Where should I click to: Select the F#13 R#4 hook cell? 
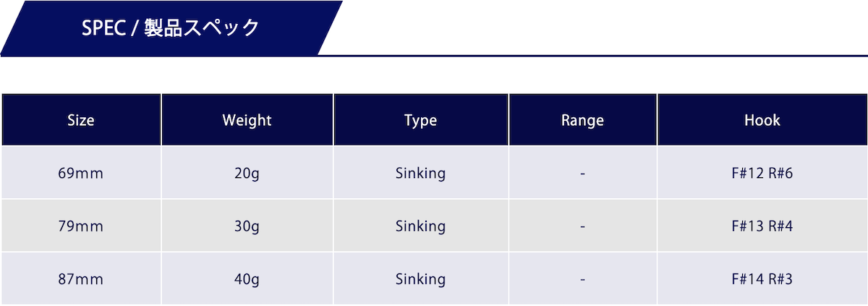(762, 226)
